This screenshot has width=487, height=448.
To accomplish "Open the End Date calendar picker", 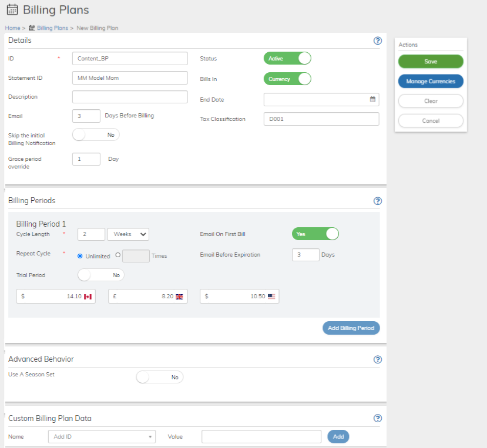I will point(372,99).
